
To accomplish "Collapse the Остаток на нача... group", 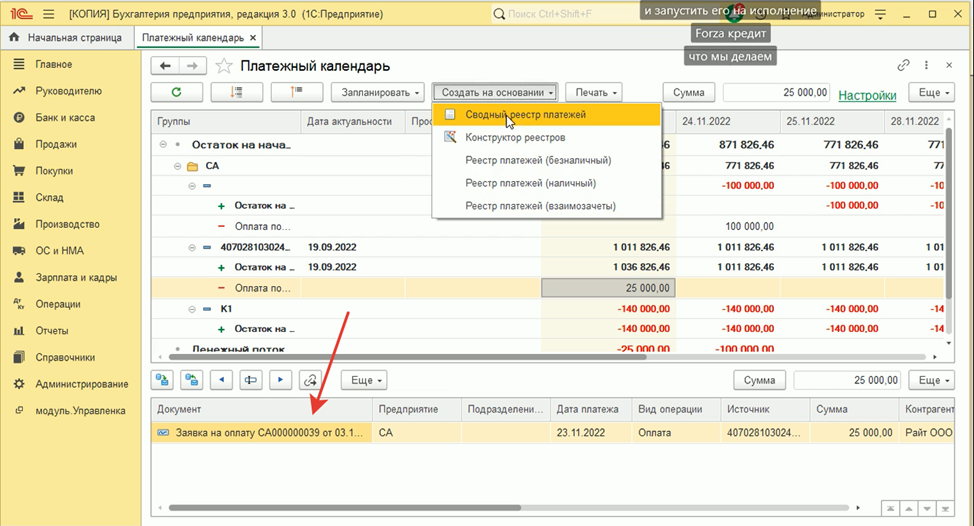I will click(x=163, y=145).
